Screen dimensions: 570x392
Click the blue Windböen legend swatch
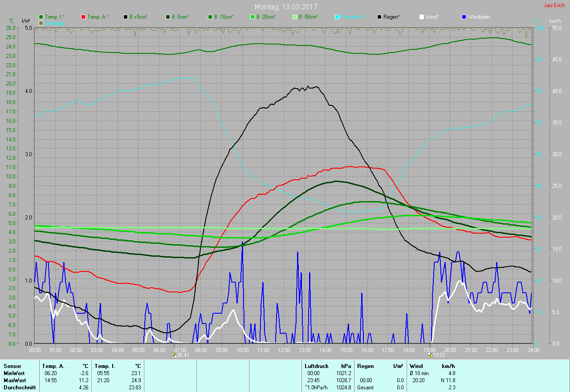464,17
